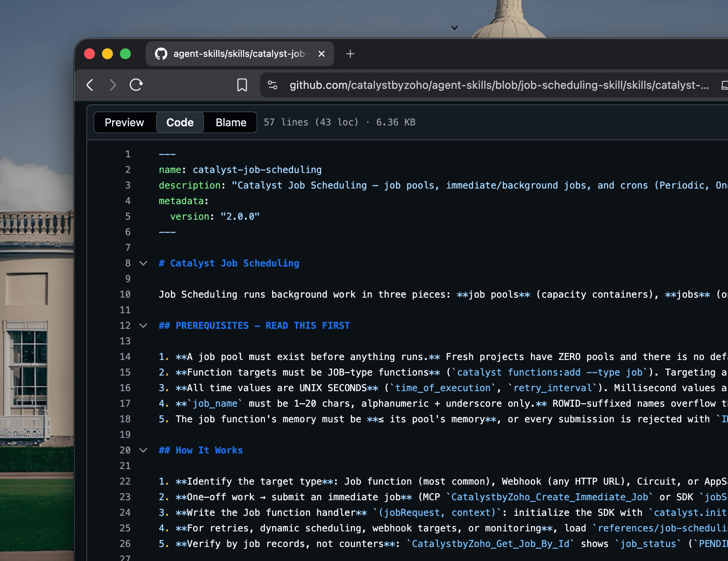Click the github.com address bar URL
The image size is (728, 561).
(x=499, y=85)
